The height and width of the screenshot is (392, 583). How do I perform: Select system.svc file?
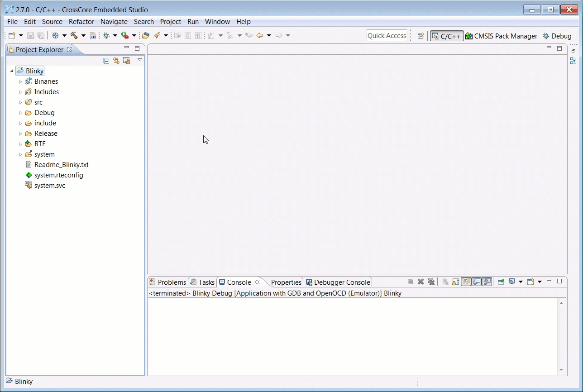click(45, 186)
